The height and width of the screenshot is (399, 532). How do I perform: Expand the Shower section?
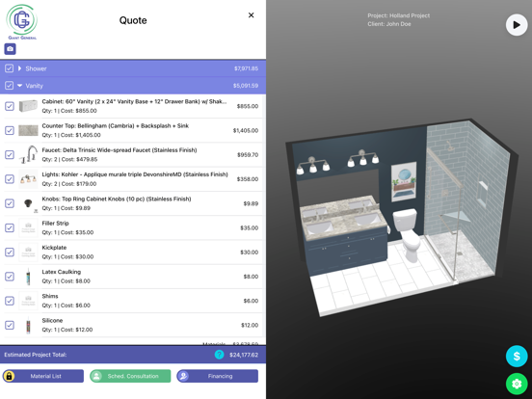coord(19,68)
